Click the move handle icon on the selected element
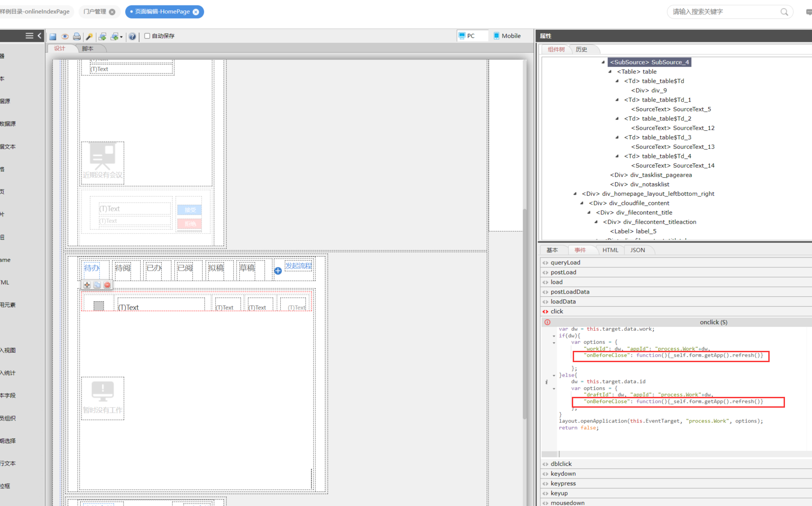Viewport: 812px width, 506px height. pos(87,285)
